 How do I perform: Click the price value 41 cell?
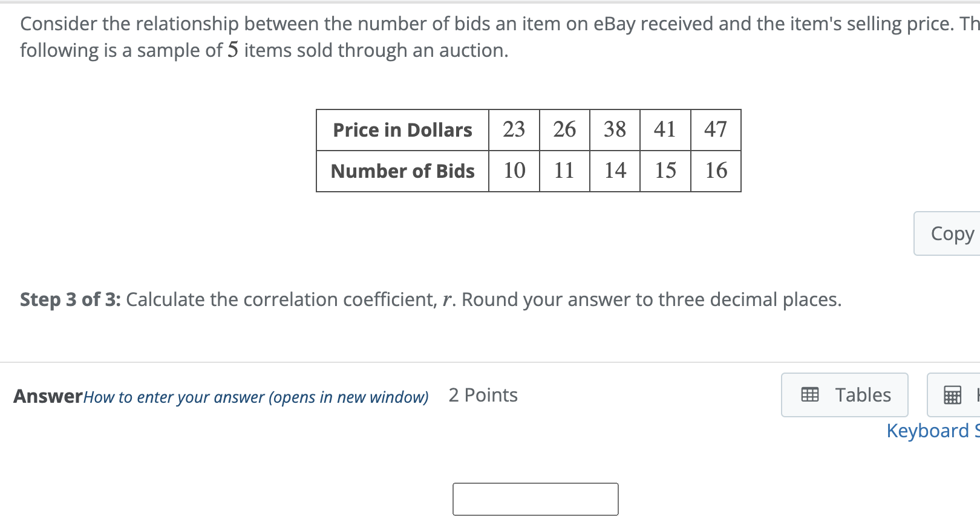(x=665, y=130)
